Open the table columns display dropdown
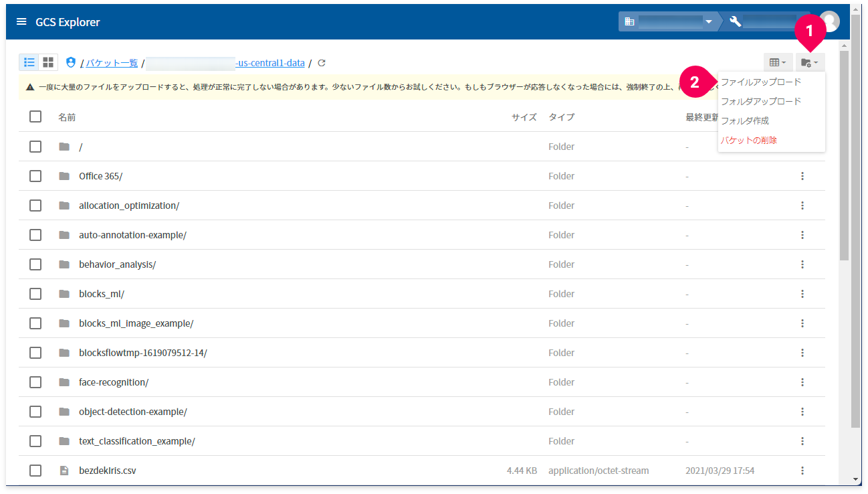Viewport: 868px width, 494px height. (x=778, y=62)
